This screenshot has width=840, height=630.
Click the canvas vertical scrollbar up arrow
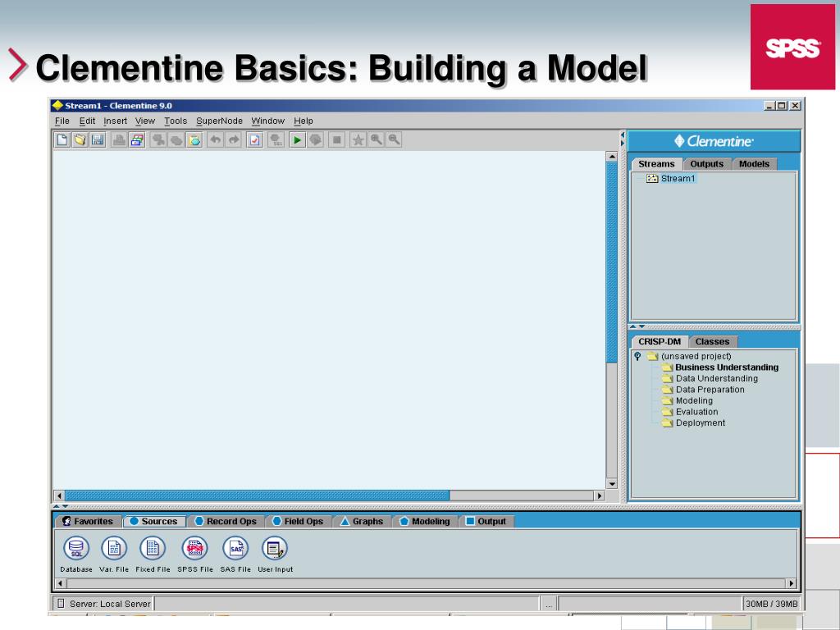[612, 157]
